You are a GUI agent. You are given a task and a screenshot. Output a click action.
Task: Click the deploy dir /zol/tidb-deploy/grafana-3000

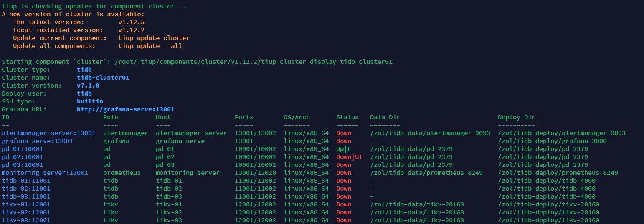[553, 141]
